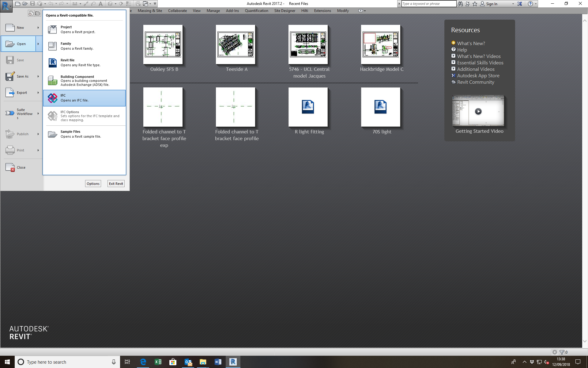Click the Options button
This screenshot has height=368, width=588.
93,184
